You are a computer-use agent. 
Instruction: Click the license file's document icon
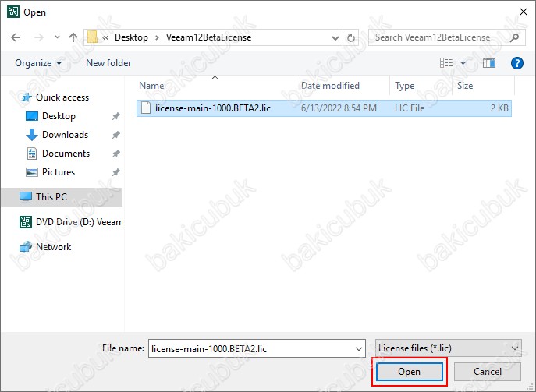pyautogui.click(x=146, y=108)
